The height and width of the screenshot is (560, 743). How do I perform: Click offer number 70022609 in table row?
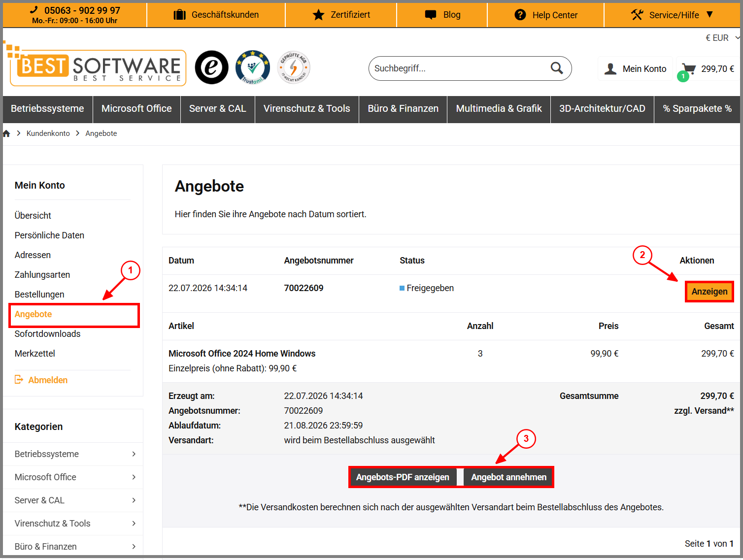point(304,288)
